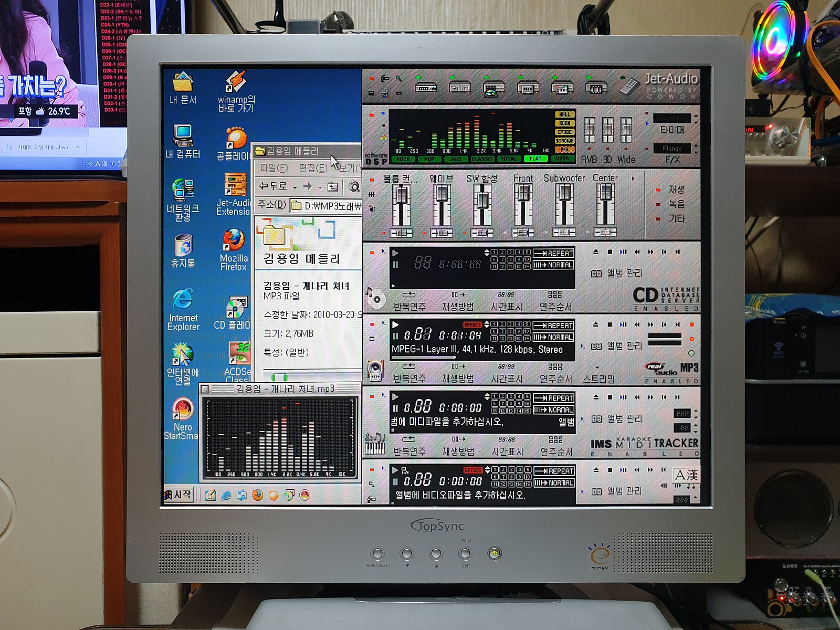Viewport: 840px width, 630px height.
Task: Enable the CLASSIC equalizer preset
Action: (482, 159)
